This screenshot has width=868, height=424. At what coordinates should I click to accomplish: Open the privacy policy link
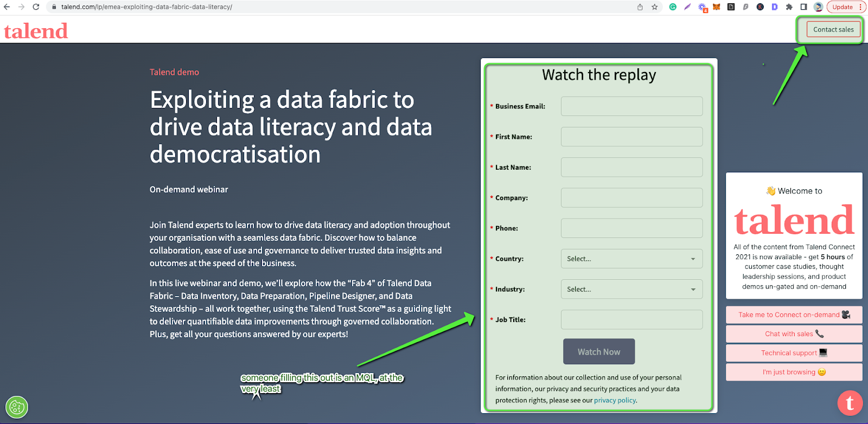(x=615, y=400)
